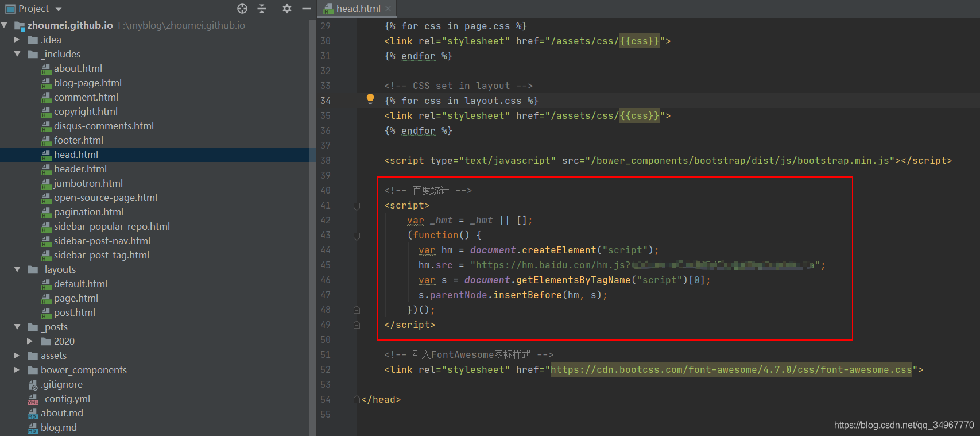Select default.html layout file
Image resolution: width=980 pixels, height=436 pixels.
click(80, 284)
